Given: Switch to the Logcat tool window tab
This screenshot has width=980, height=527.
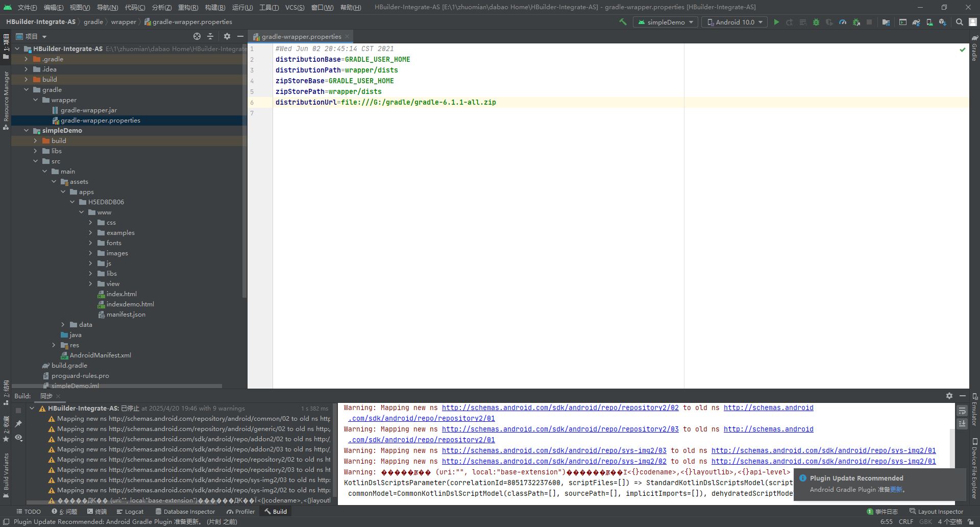Looking at the screenshot, I should (x=130, y=512).
